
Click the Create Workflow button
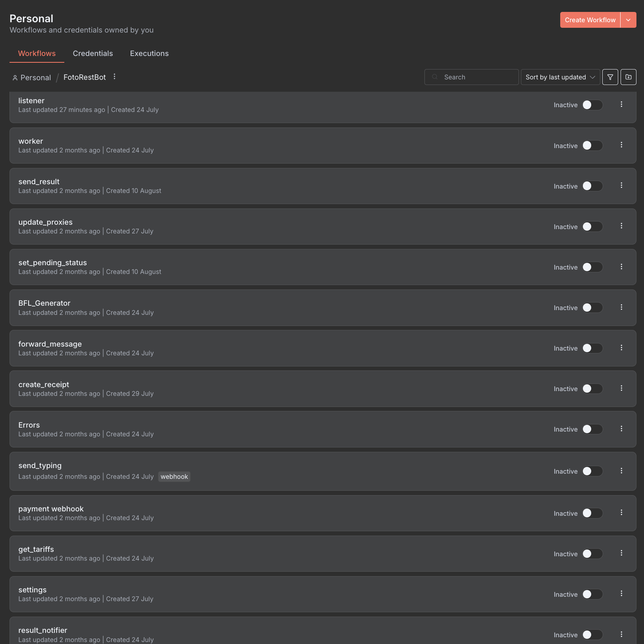pos(590,20)
